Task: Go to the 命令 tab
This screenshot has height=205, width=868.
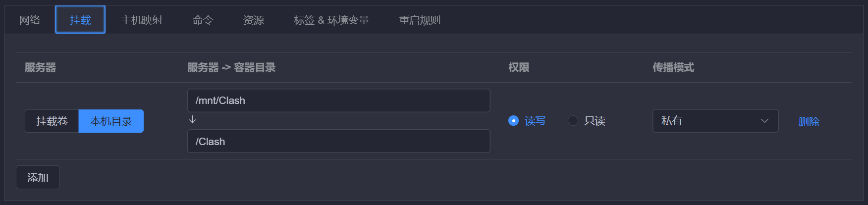Action: [x=203, y=20]
